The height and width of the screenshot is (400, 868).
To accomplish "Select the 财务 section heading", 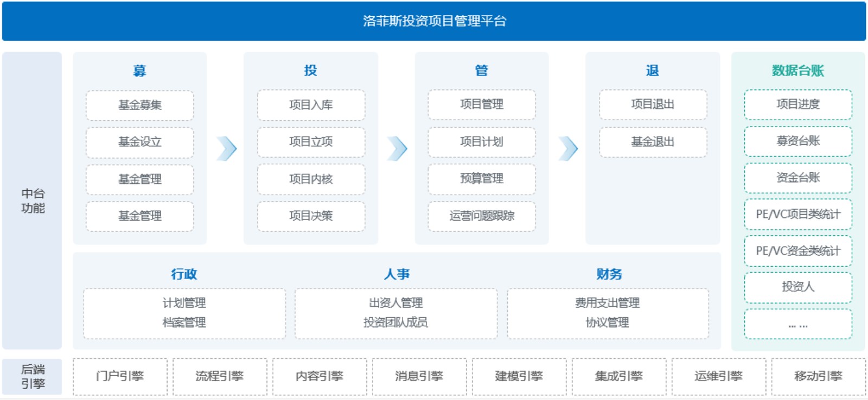I will coord(609,274).
